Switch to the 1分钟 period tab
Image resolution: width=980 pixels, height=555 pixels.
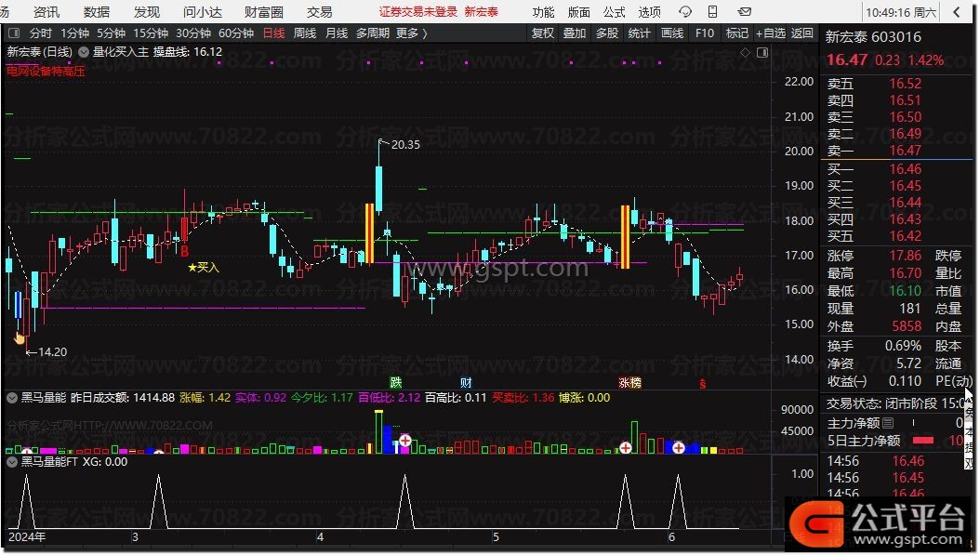pos(75,33)
